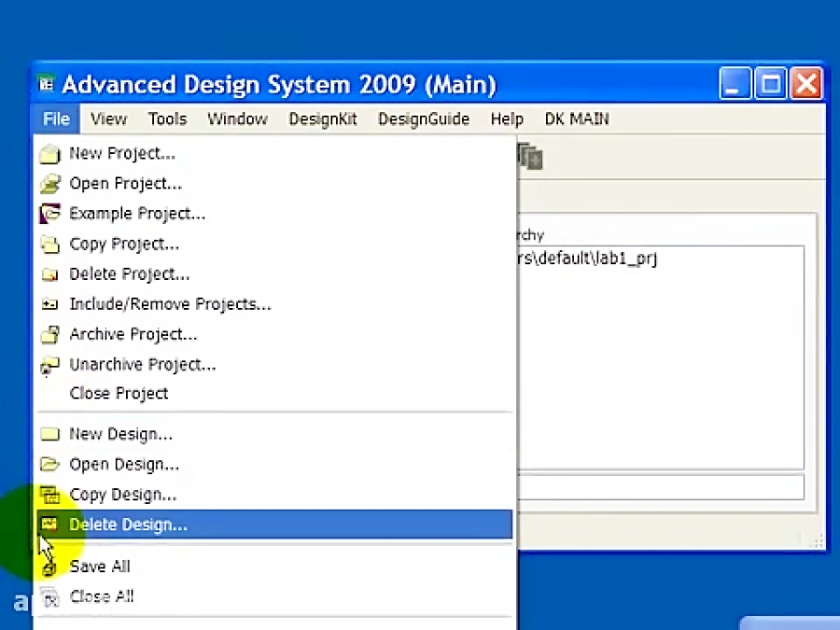Image resolution: width=840 pixels, height=630 pixels.
Task: Select Include/Remove Projects from File menu
Action: pyautogui.click(x=170, y=303)
